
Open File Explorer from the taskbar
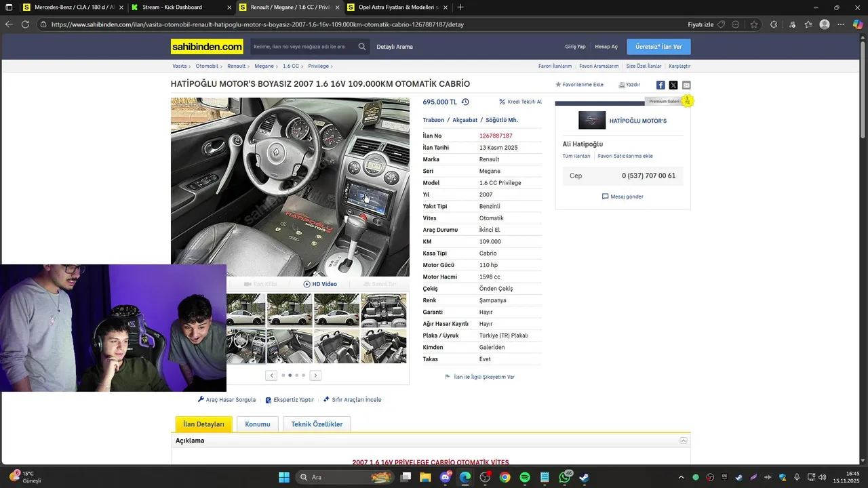click(425, 477)
